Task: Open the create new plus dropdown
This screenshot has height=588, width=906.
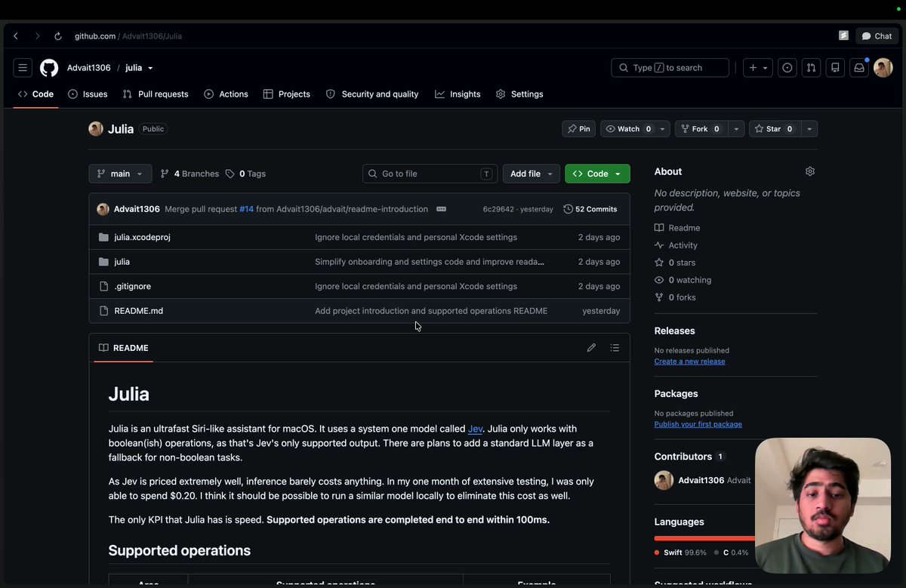Action: pos(757,68)
